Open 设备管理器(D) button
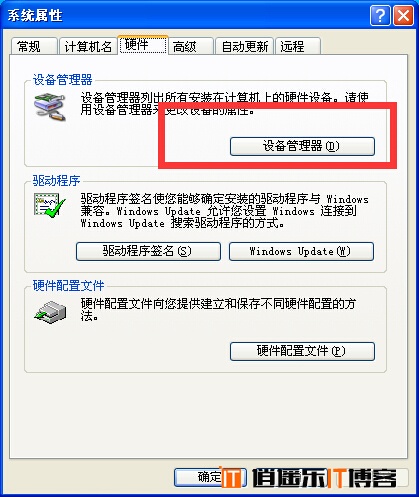This screenshot has width=419, height=497. (x=302, y=146)
